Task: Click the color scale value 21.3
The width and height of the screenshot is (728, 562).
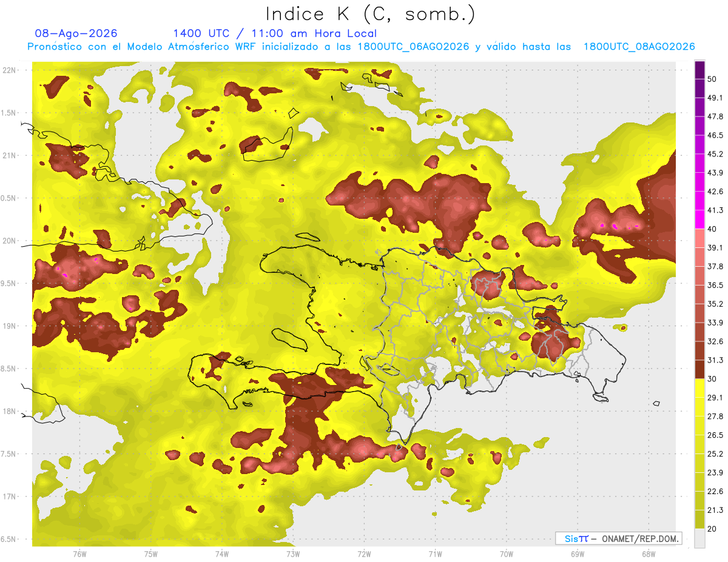Action: click(715, 510)
